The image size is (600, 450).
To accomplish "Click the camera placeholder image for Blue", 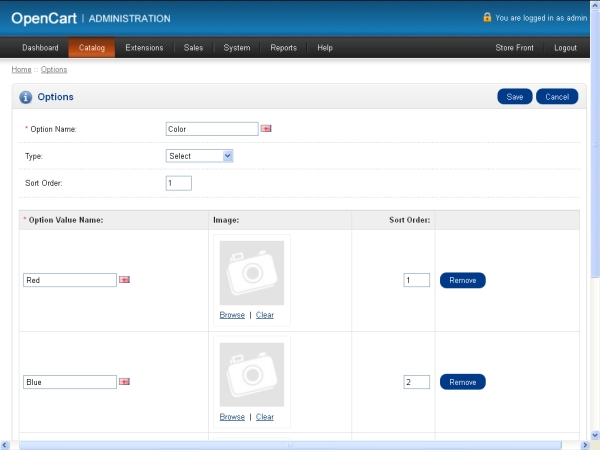I will (252, 375).
